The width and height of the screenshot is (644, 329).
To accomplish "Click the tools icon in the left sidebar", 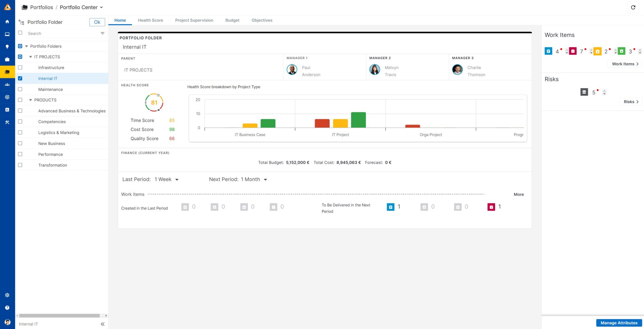I will (x=7, y=123).
